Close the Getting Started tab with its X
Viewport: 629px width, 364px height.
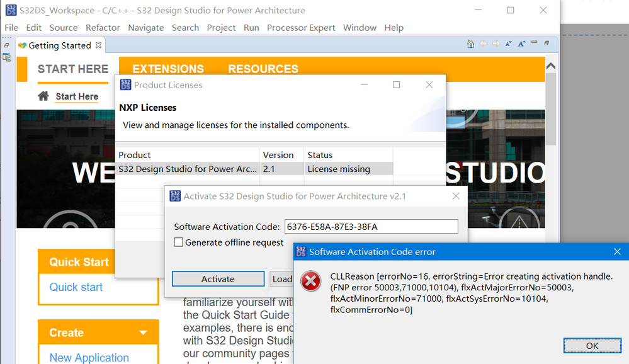click(x=98, y=45)
